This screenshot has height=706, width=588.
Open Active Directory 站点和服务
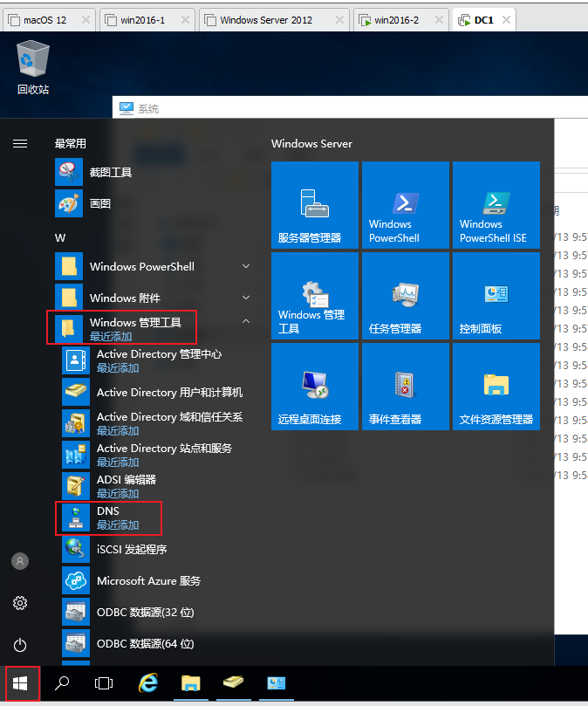tap(156, 455)
